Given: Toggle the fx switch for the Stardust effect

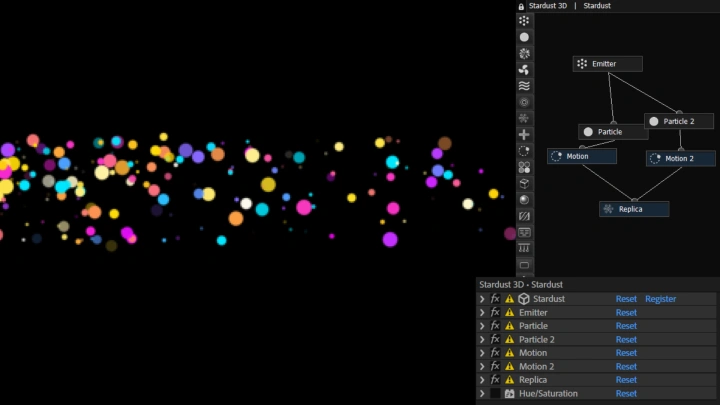Looking at the screenshot, I should [495, 299].
